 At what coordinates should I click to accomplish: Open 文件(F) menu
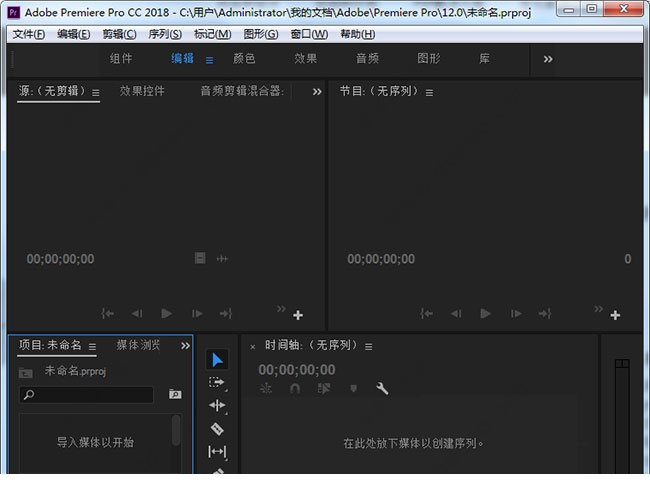point(29,34)
